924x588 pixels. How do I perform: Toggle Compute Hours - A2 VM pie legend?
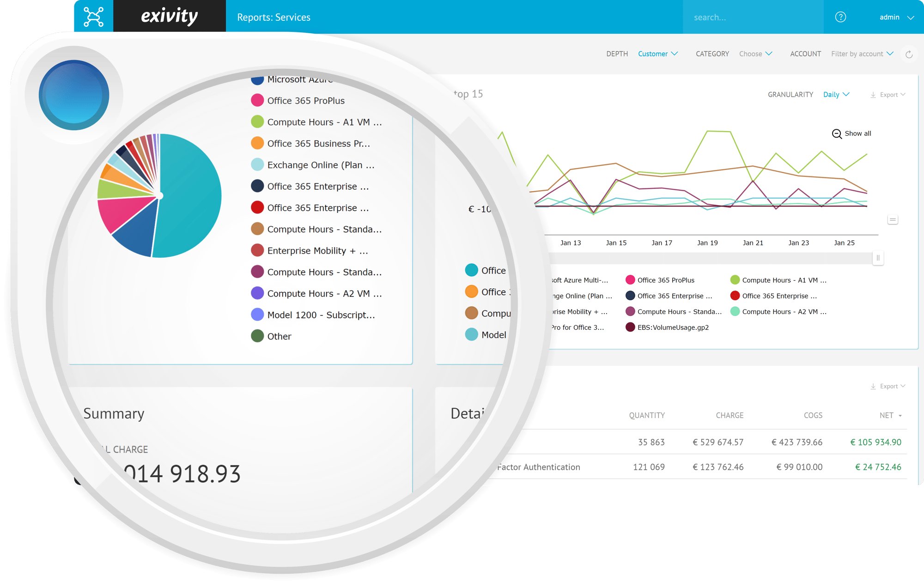pos(316,293)
